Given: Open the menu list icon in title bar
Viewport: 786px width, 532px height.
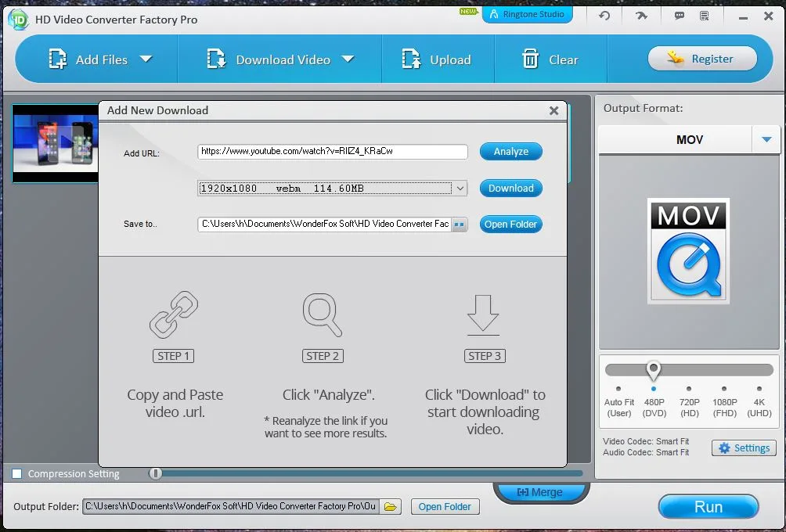Looking at the screenshot, I should point(705,16).
